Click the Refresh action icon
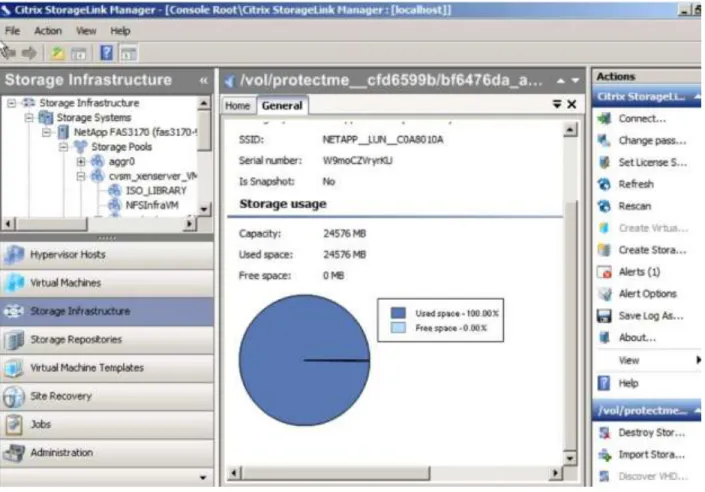The height and width of the screenshot is (492, 705). click(x=604, y=184)
